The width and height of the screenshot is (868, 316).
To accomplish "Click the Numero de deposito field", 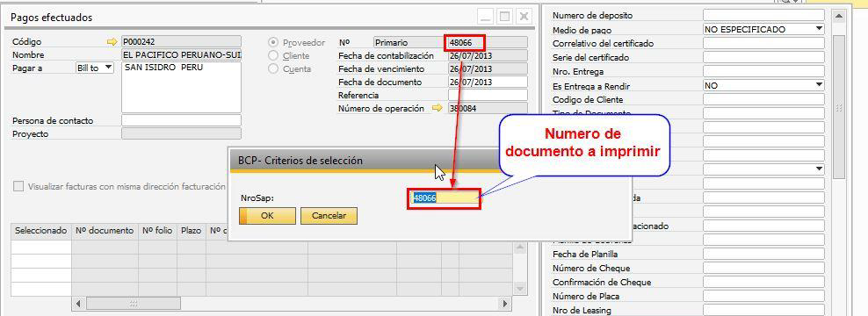I will pyautogui.click(x=763, y=15).
